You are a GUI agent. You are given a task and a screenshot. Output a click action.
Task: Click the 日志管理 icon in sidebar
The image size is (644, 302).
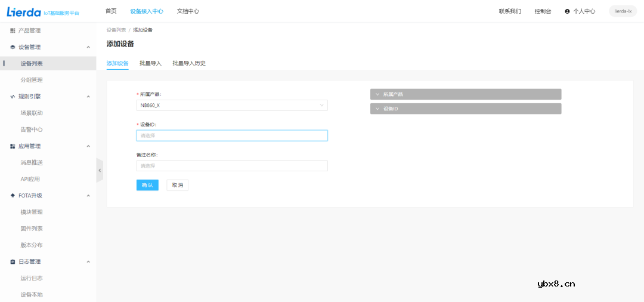pos(13,262)
